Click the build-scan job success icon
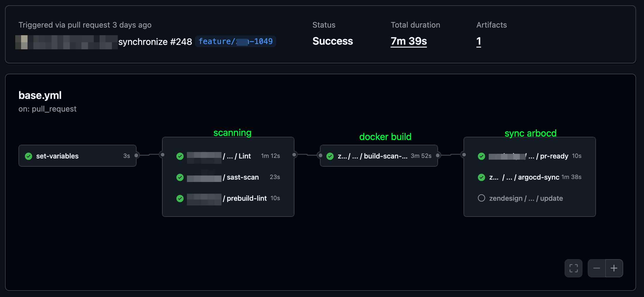 point(330,156)
